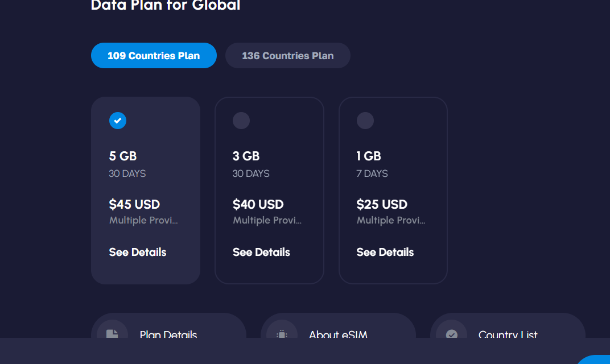Select the 1 GB plan radio circle
Image resolution: width=610 pixels, height=364 pixels.
(365, 121)
